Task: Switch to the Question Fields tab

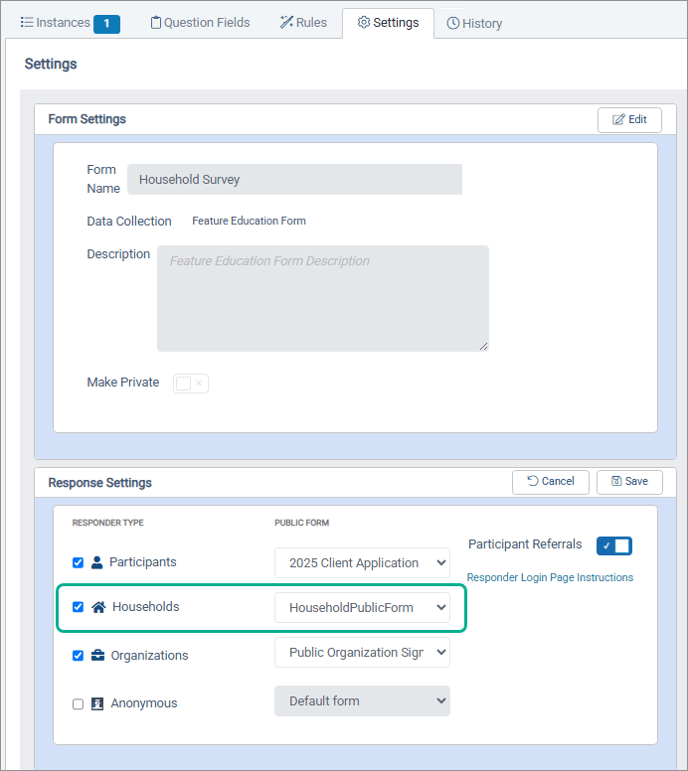Action: click(200, 23)
